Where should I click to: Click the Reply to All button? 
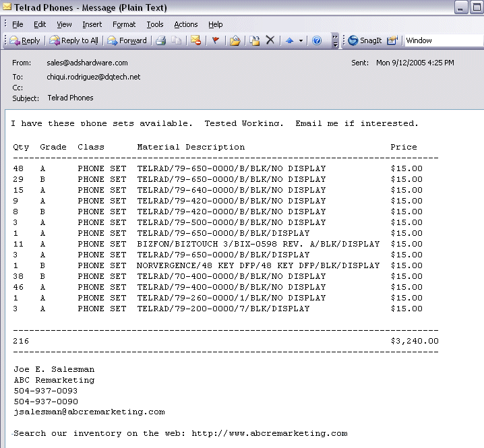73,40
